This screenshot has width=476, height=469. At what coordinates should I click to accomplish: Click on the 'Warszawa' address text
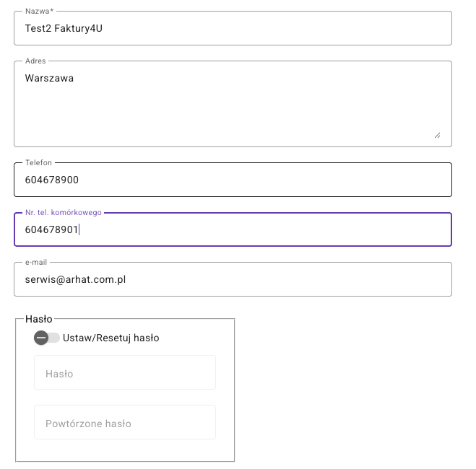49,78
